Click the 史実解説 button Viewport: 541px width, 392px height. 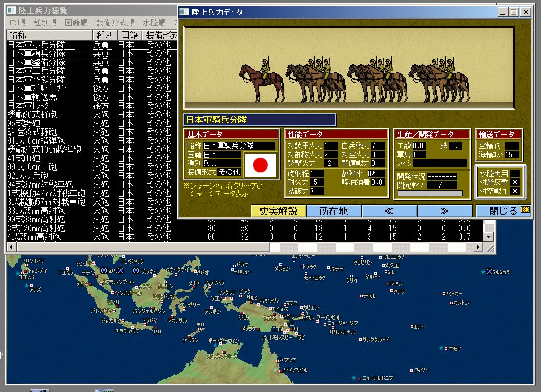click(278, 211)
